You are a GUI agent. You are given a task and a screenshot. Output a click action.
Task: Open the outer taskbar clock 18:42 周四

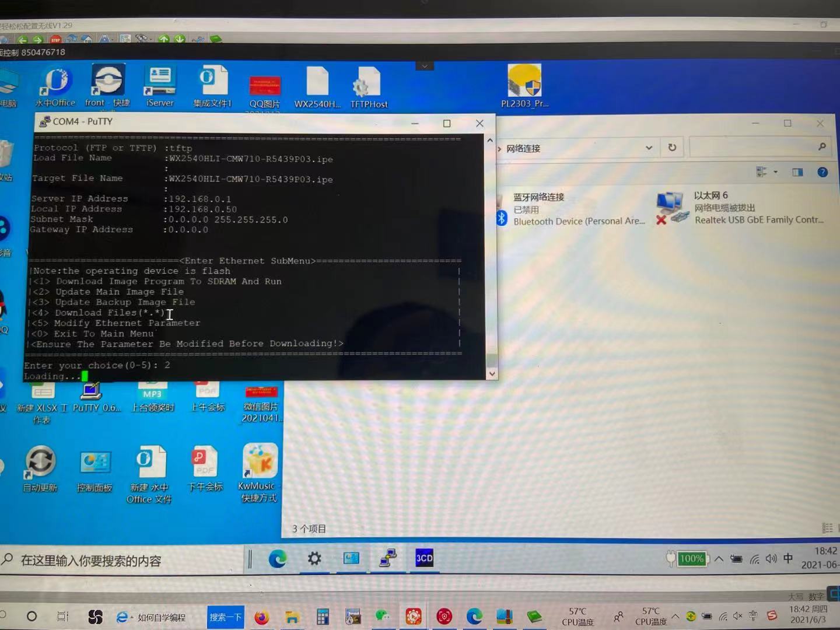[x=808, y=614]
